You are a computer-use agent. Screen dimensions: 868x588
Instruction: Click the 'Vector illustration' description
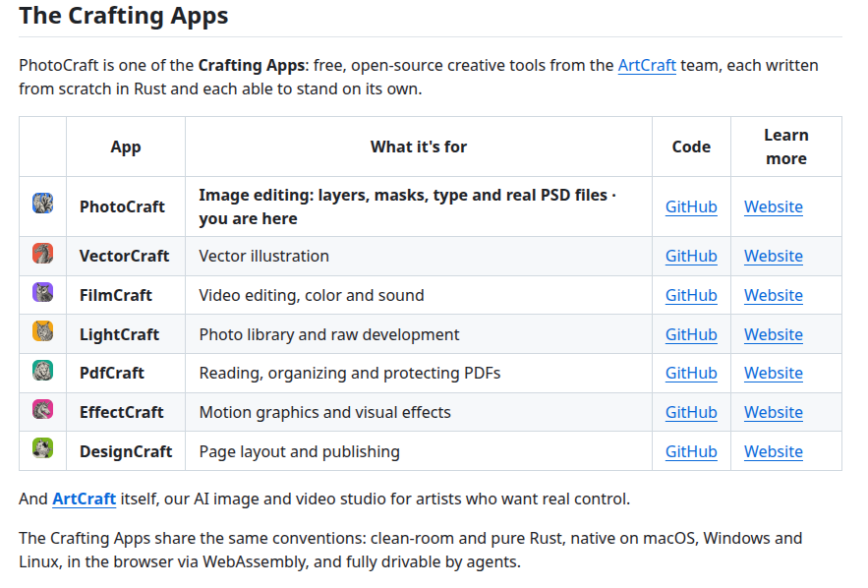(x=264, y=256)
